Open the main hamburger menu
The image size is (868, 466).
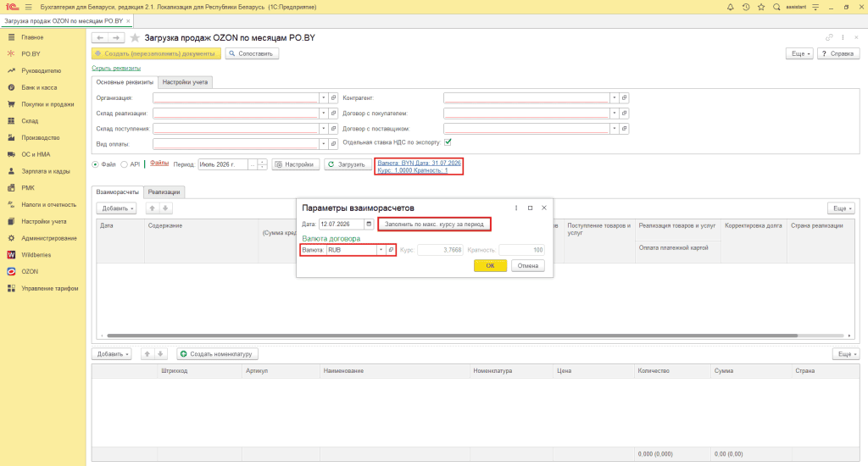[28, 7]
